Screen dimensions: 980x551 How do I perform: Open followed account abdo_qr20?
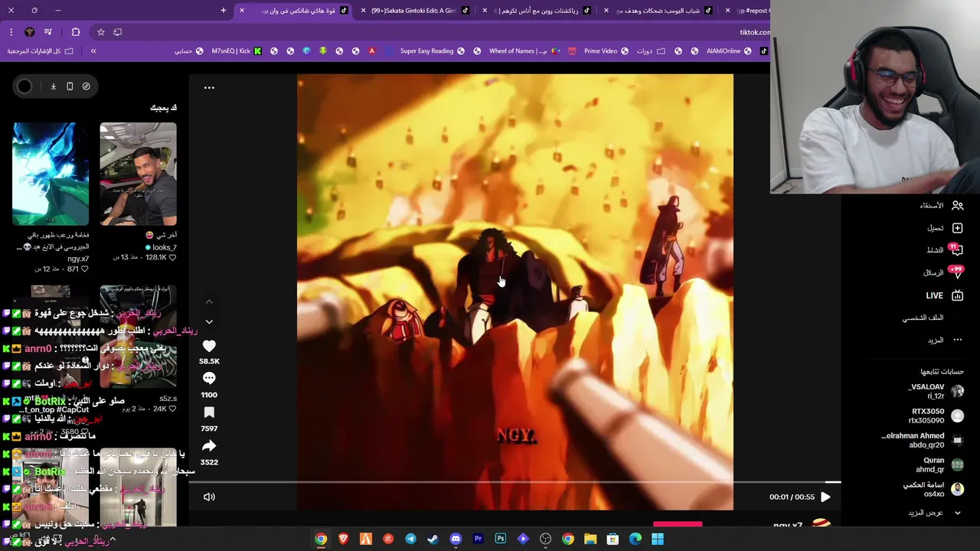click(923, 440)
